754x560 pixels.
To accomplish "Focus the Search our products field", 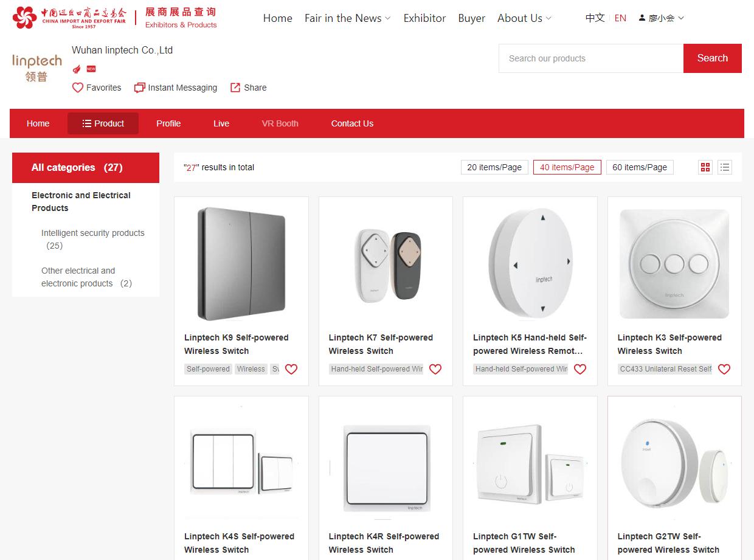I will pos(591,58).
